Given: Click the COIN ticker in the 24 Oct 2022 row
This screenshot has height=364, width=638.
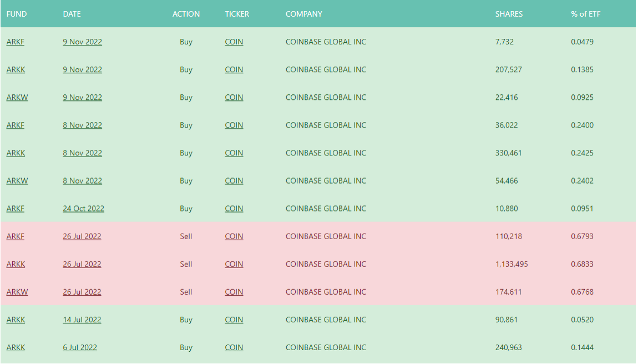Looking at the screenshot, I should pyautogui.click(x=234, y=209).
